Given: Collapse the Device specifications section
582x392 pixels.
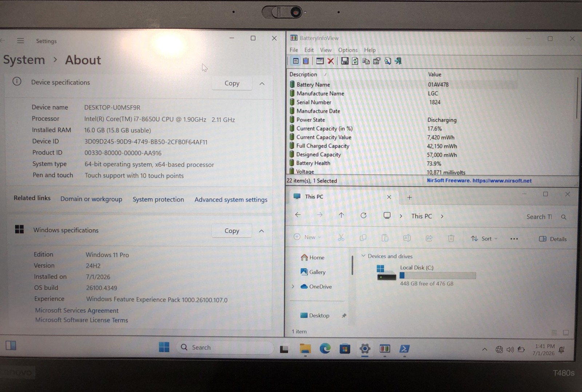Looking at the screenshot, I should pyautogui.click(x=262, y=84).
